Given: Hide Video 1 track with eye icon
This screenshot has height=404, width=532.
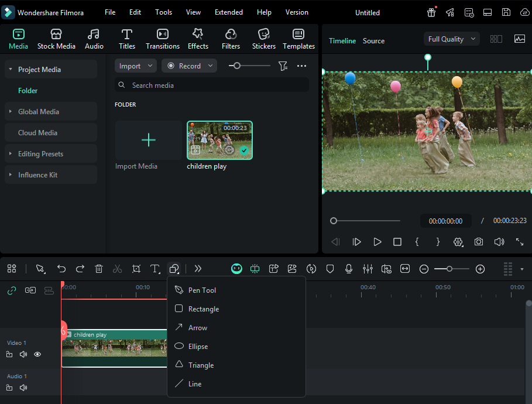Looking at the screenshot, I should (x=37, y=354).
